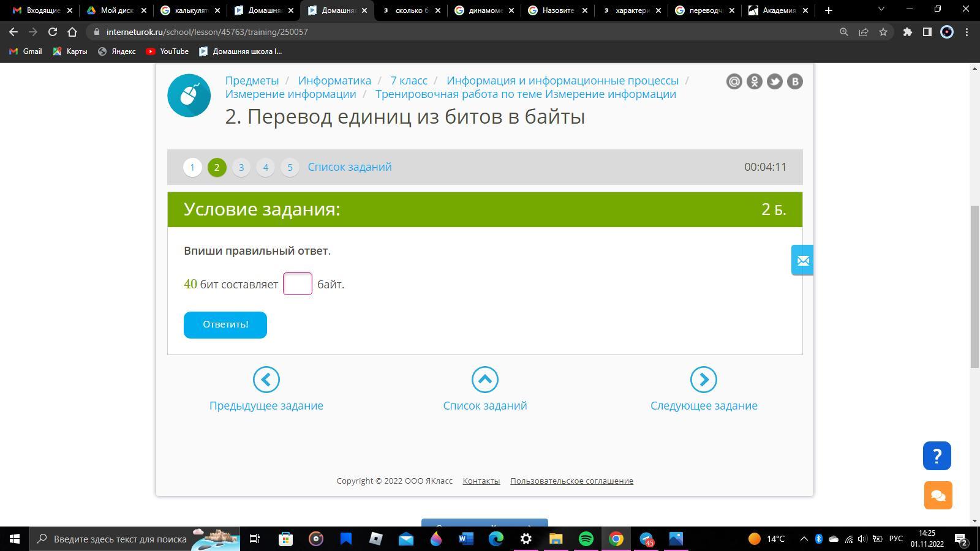Bookmark page with the star icon
The image size is (980, 551).
click(x=883, y=32)
